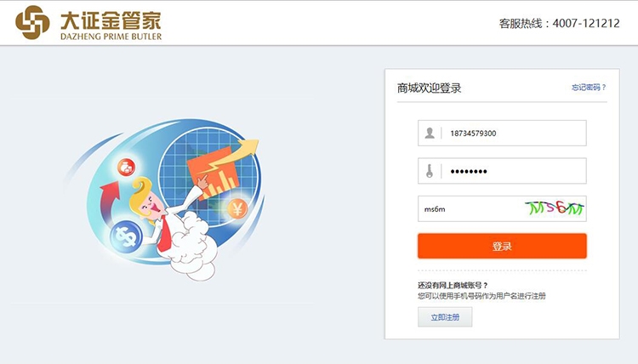This screenshot has height=364, width=638.
Task: Focus the captcha input containing ms6m
Action: point(470,208)
